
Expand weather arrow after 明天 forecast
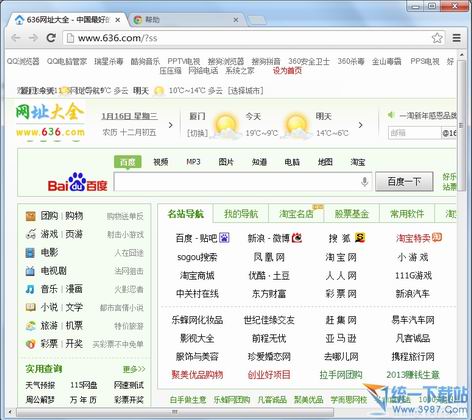click(x=360, y=125)
